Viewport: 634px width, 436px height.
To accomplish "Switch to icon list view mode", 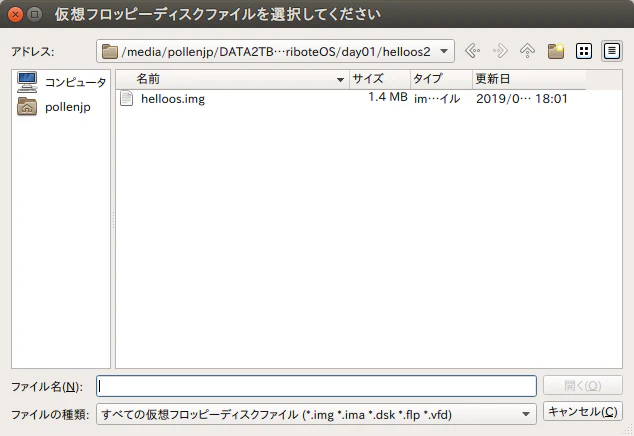I will click(583, 51).
